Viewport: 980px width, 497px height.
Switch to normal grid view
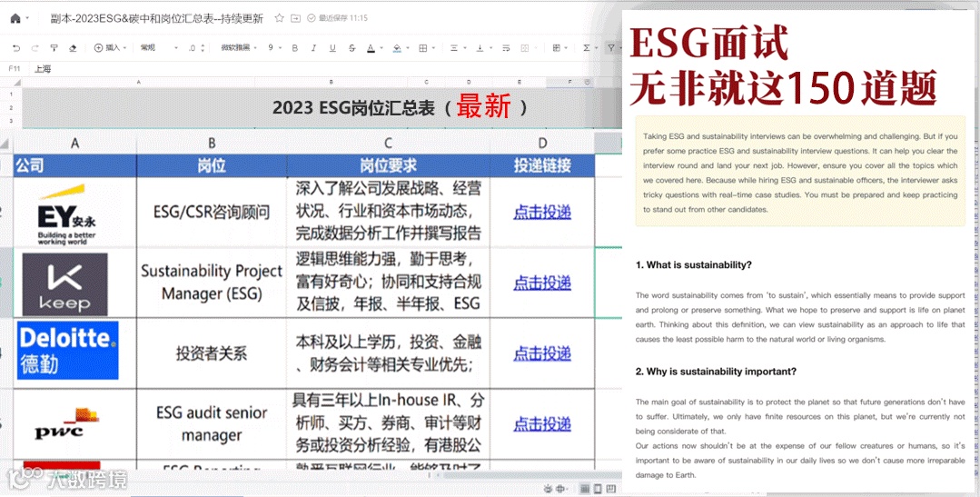click(585, 488)
